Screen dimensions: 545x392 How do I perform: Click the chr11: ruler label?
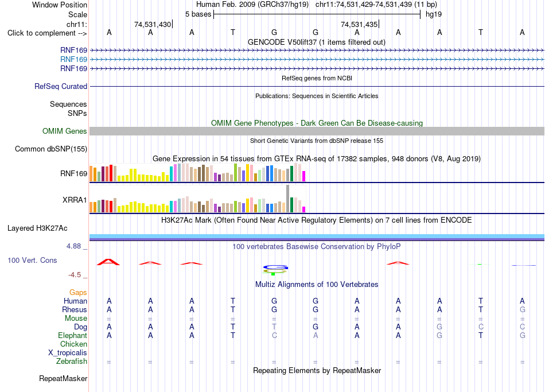click(76, 24)
